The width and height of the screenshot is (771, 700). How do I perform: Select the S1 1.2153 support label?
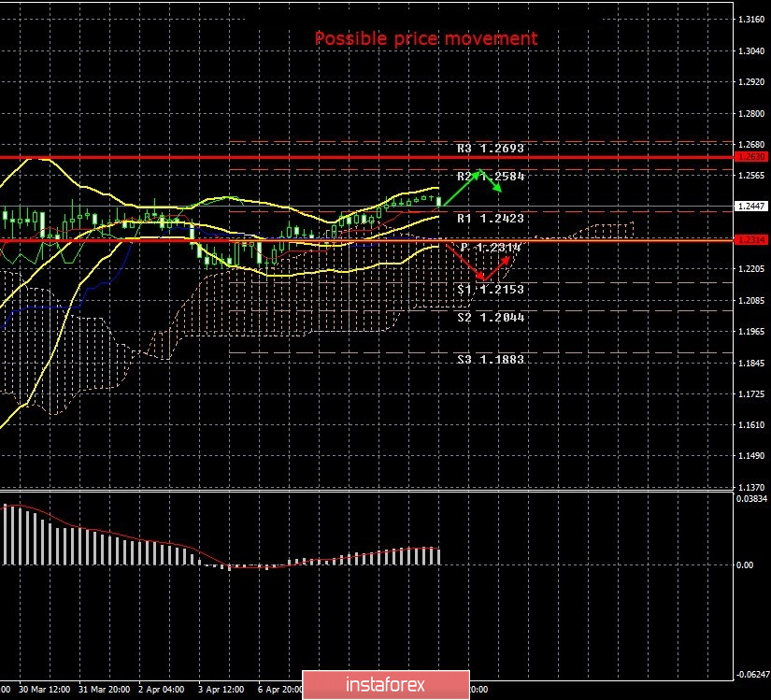(491, 290)
